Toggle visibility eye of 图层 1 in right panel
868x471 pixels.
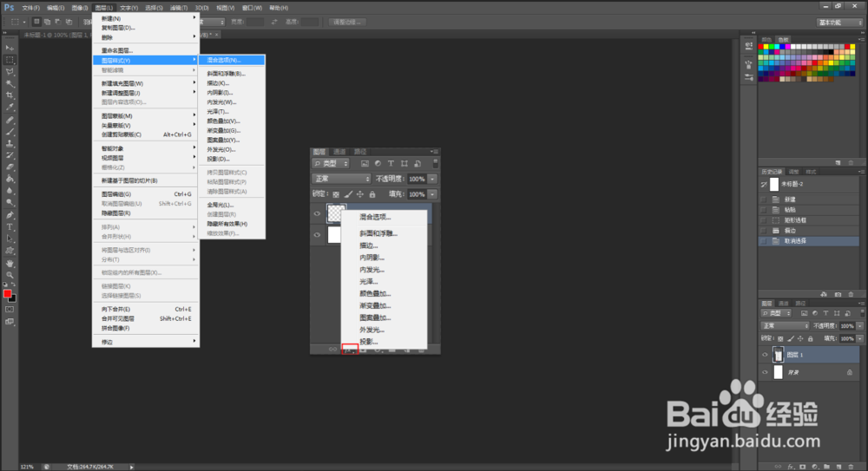click(765, 355)
